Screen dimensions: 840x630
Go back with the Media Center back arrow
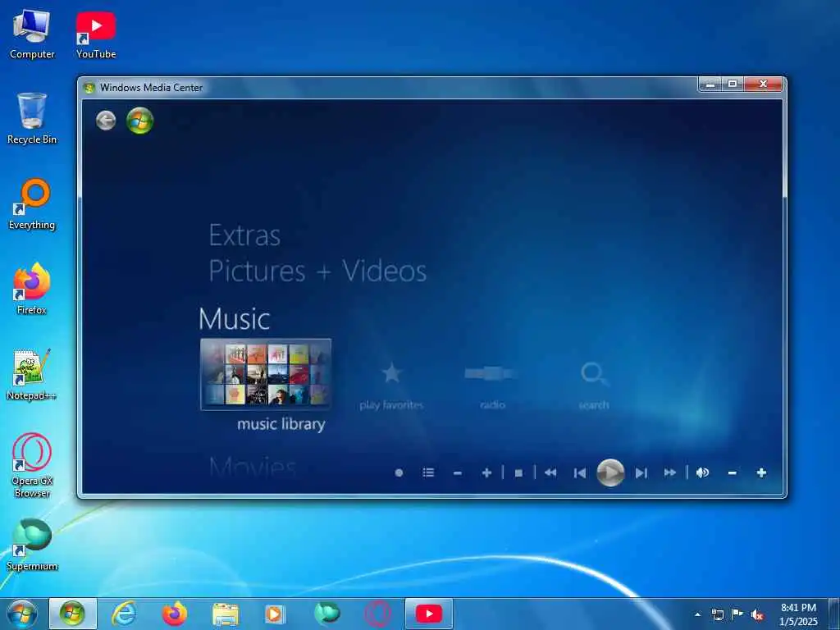(106, 121)
